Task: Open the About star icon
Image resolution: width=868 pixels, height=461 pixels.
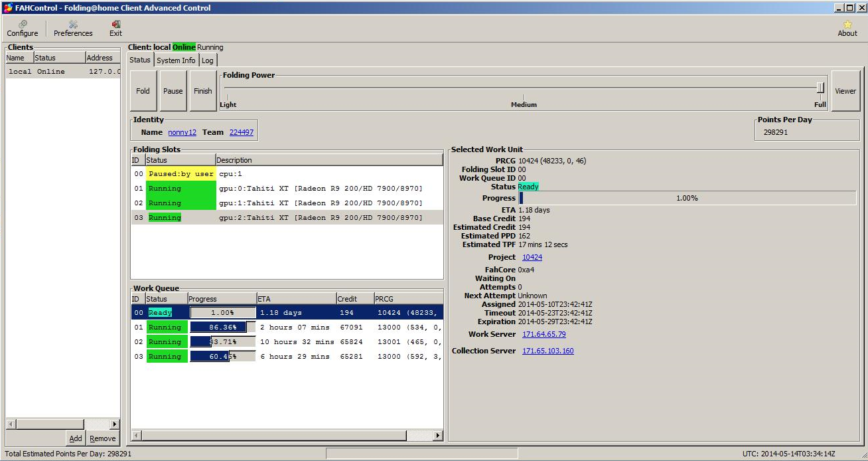Action: tap(847, 29)
